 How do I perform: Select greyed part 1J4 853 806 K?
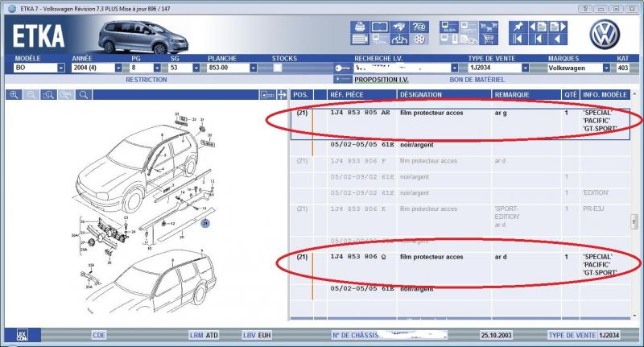click(358, 209)
